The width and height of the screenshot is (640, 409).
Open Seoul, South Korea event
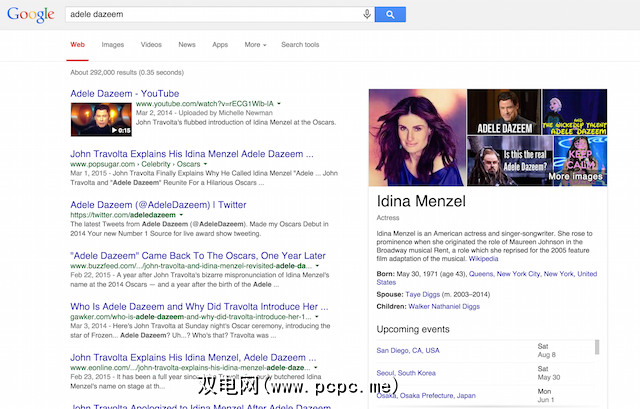(406, 373)
